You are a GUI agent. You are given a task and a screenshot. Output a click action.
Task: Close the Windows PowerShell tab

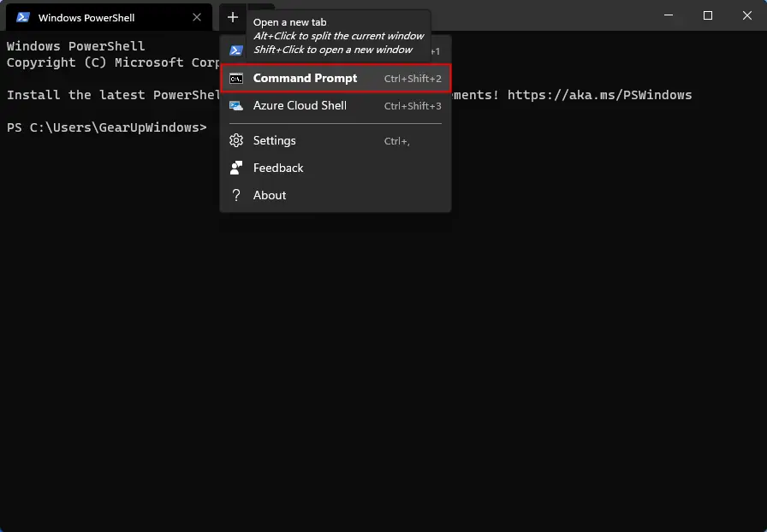coord(197,18)
